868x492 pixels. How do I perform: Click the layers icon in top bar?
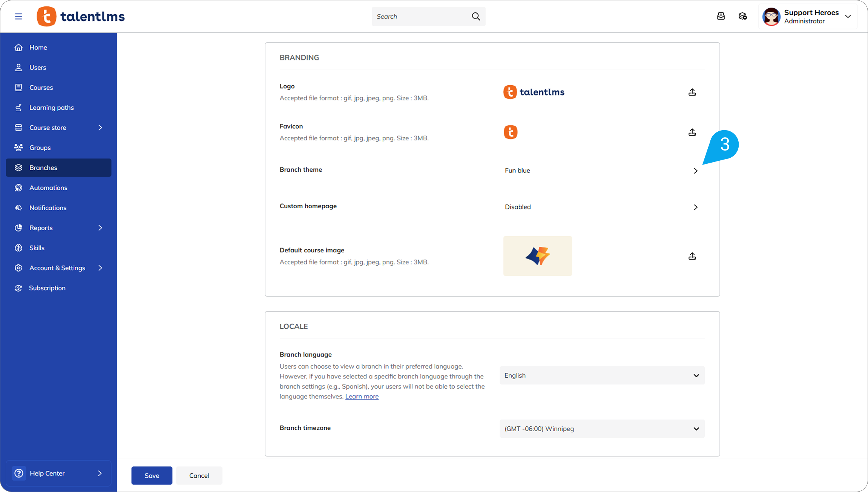click(x=742, y=16)
